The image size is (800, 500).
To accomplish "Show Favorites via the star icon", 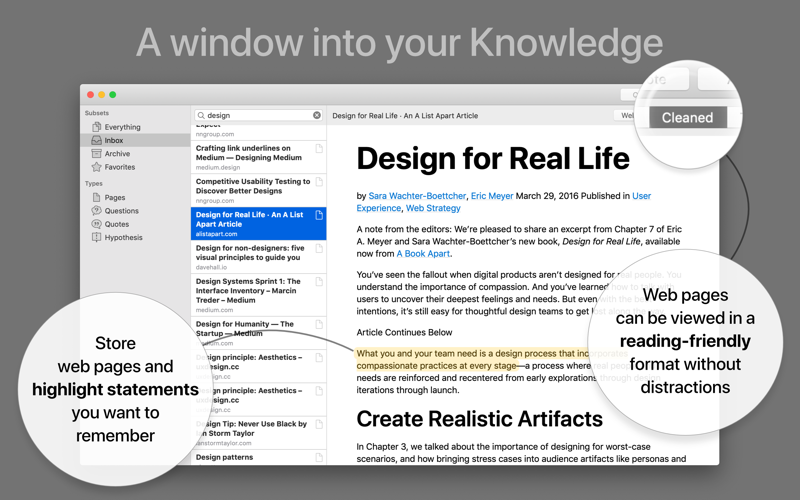I will (96, 167).
